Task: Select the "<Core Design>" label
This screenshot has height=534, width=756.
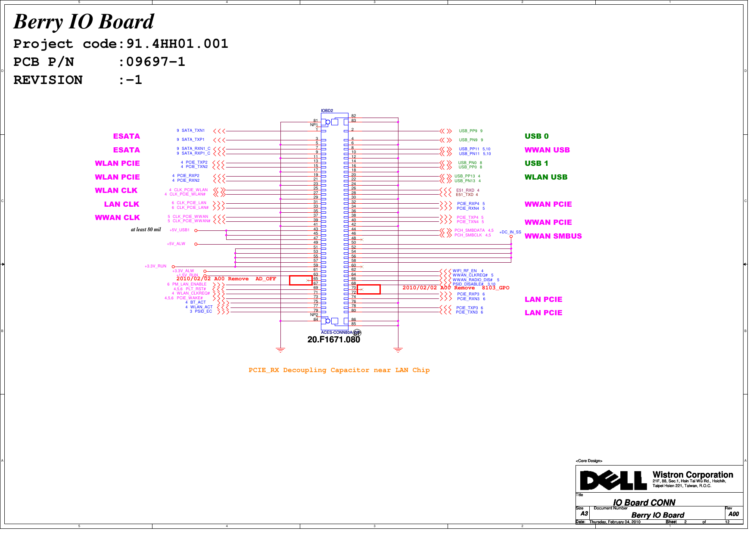Action: tap(589, 461)
